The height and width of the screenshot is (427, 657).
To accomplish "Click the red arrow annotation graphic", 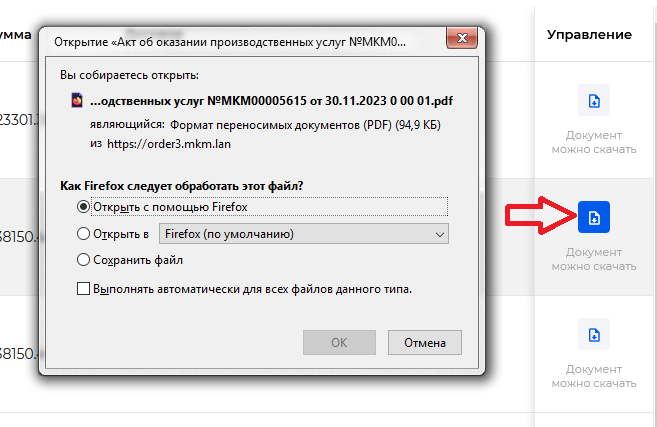I will [541, 215].
